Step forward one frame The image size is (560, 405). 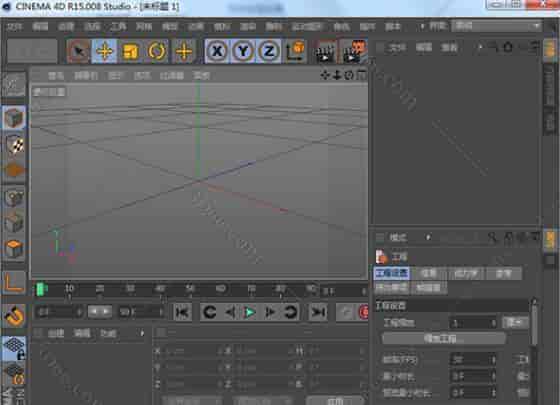pyautogui.click(x=270, y=312)
